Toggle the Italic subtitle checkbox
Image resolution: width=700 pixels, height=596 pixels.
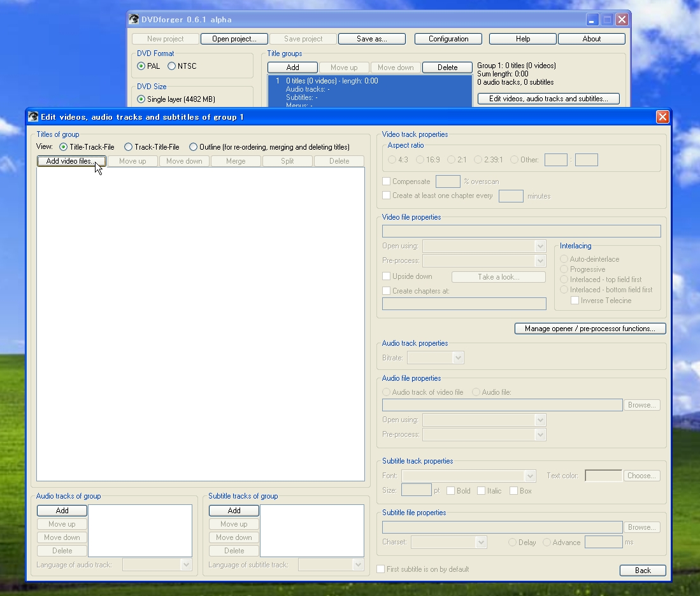(482, 491)
